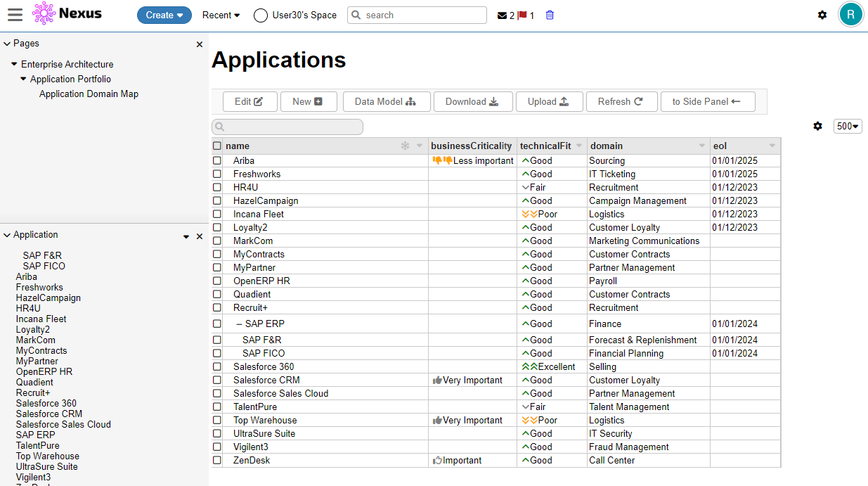Open the name column dropdown arrow

420,146
